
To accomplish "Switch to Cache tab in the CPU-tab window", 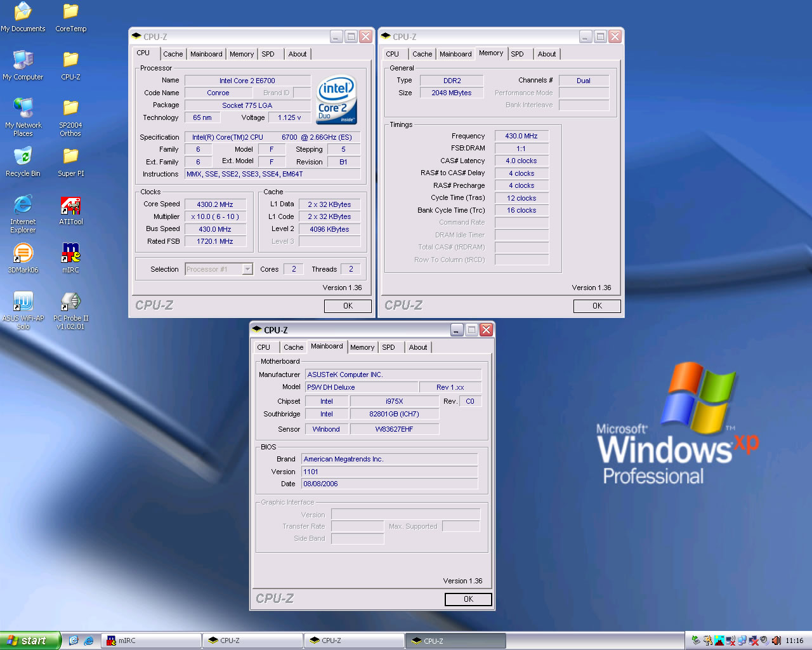I will (173, 54).
